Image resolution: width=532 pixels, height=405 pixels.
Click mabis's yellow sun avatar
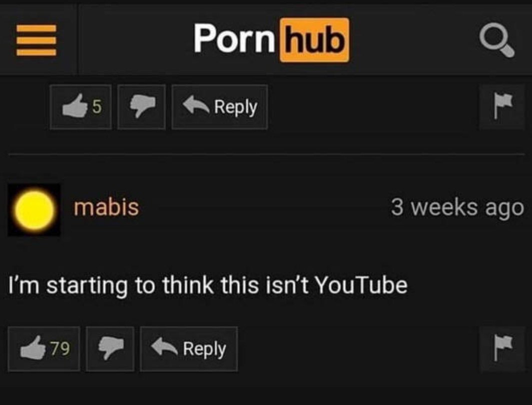[x=34, y=210]
